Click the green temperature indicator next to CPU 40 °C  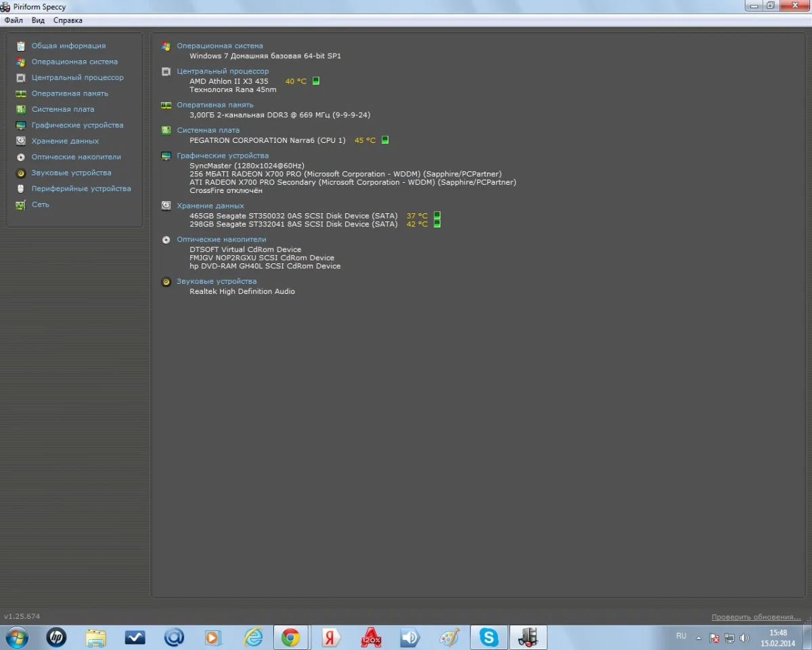(x=315, y=81)
